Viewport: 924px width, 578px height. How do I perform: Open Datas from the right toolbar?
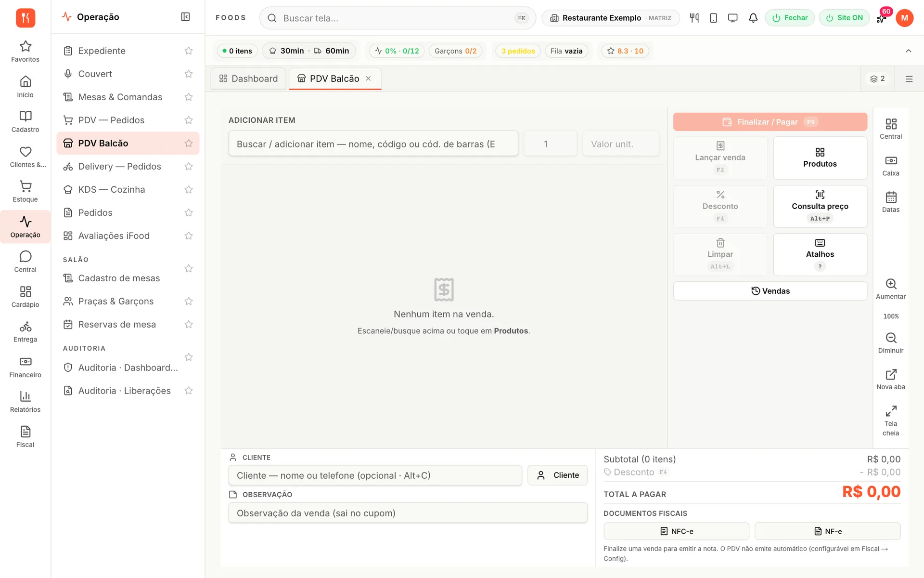[891, 202]
